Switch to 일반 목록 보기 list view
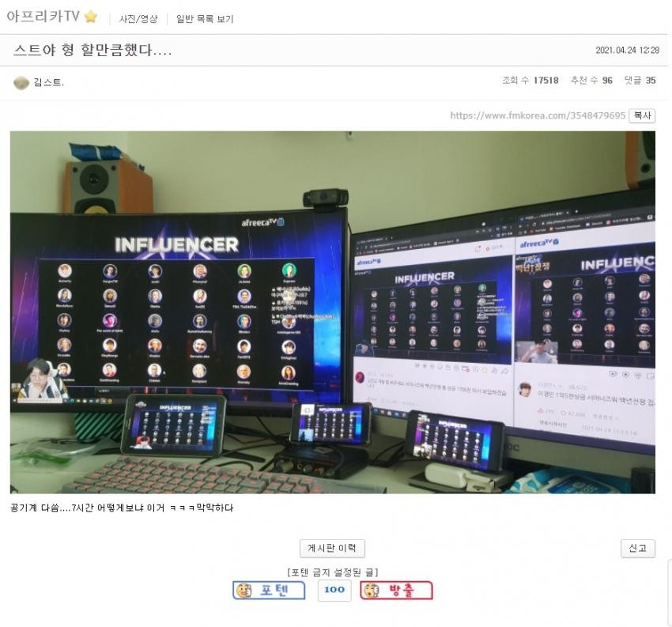The width and height of the screenshot is (672, 627). coord(205,19)
